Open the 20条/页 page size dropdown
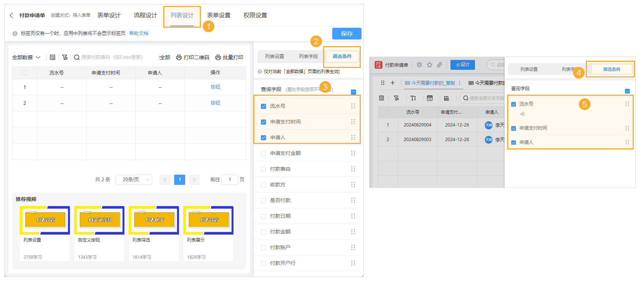644x281 pixels. [x=134, y=180]
